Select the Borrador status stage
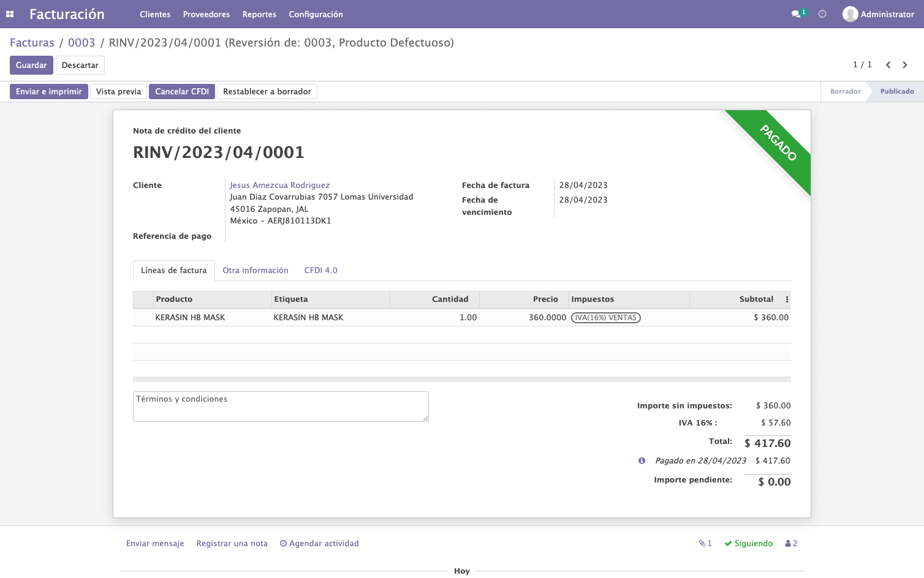 [x=846, y=91]
